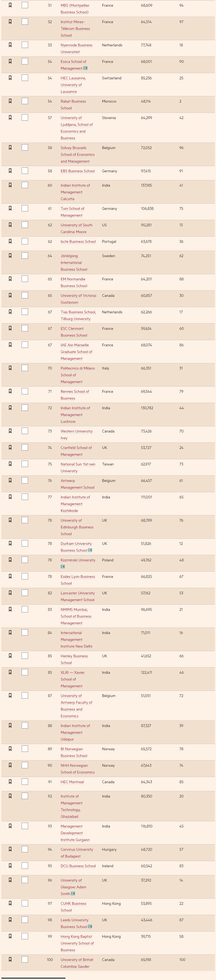
Task: Check the box for Antwerp Management School
Action: (25, 480)
